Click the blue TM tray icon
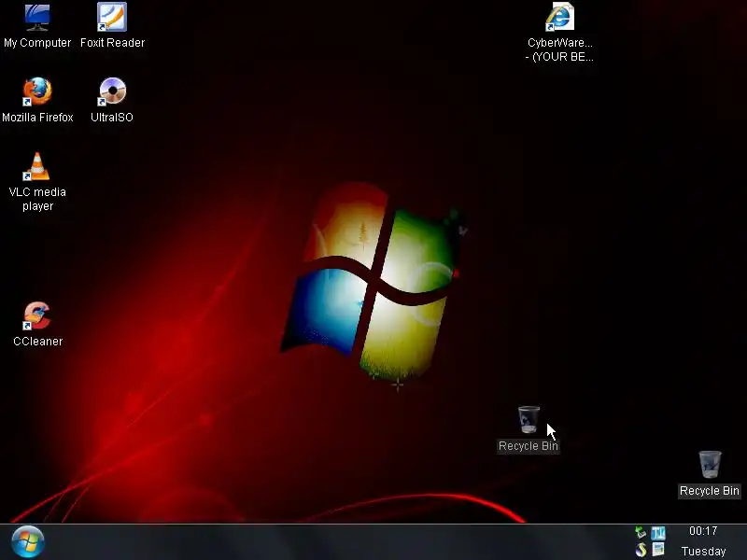 coord(658,532)
